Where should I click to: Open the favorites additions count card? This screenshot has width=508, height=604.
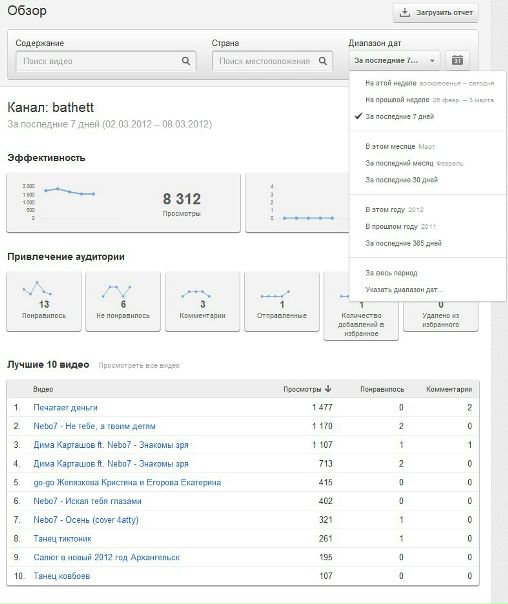coord(361,320)
